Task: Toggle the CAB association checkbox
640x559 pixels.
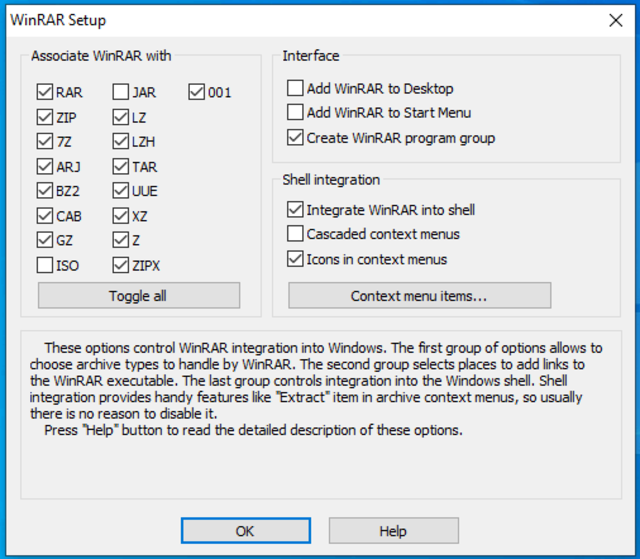Action: pos(45,216)
